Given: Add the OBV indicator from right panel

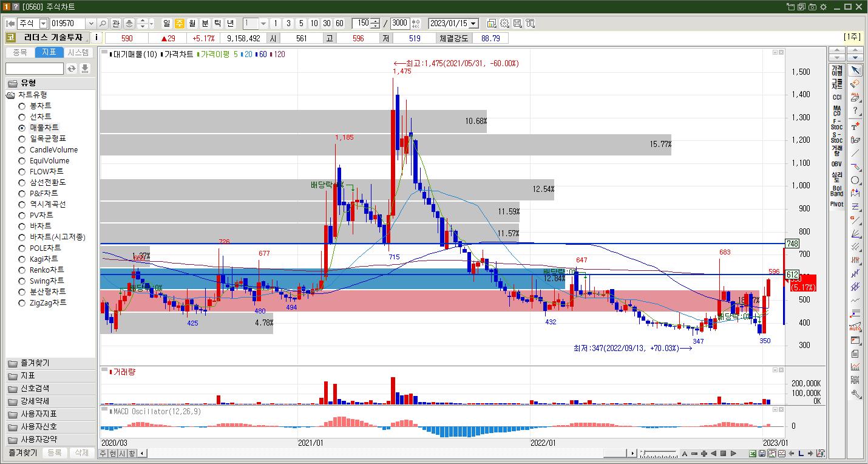Looking at the screenshot, I should (837, 164).
